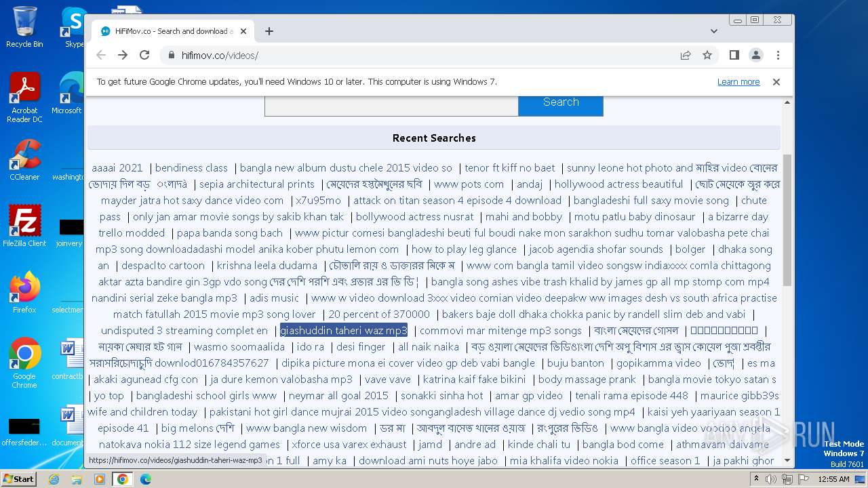Image resolution: width=868 pixels, height=488 pixels.
Task: Open File Explorer taskbar icon
Action: (77, 479)
